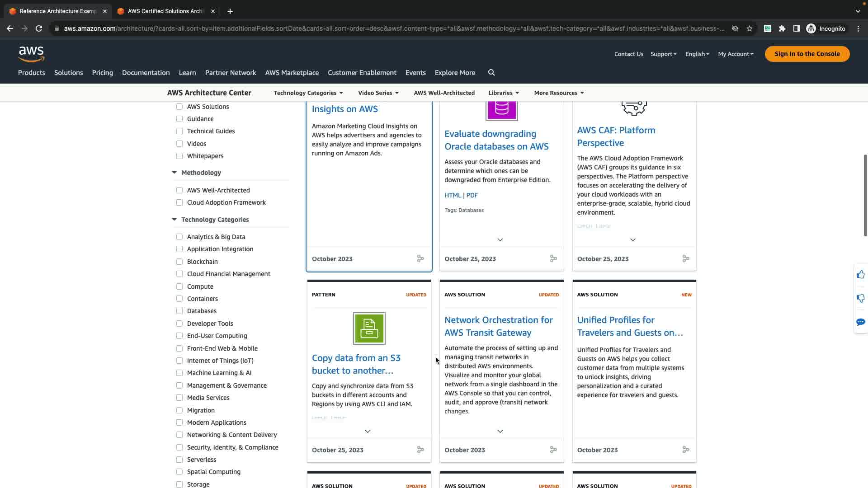This screenshot has height=488, width=868.
Task: Open the PDF link for Oracle databases
Action: [x=472, y=195]
